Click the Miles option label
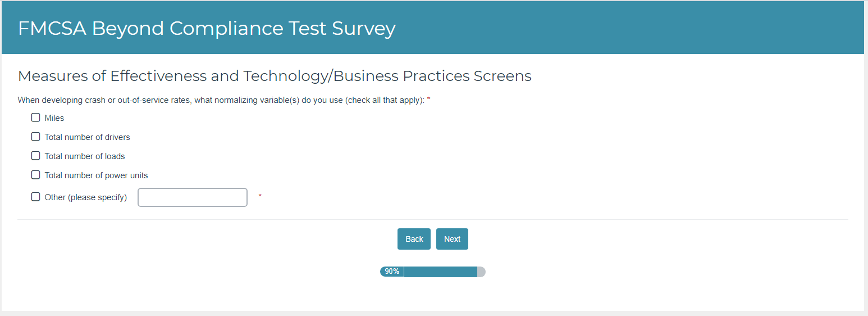This screenshot has height=316, width=868. coord(54,118)
